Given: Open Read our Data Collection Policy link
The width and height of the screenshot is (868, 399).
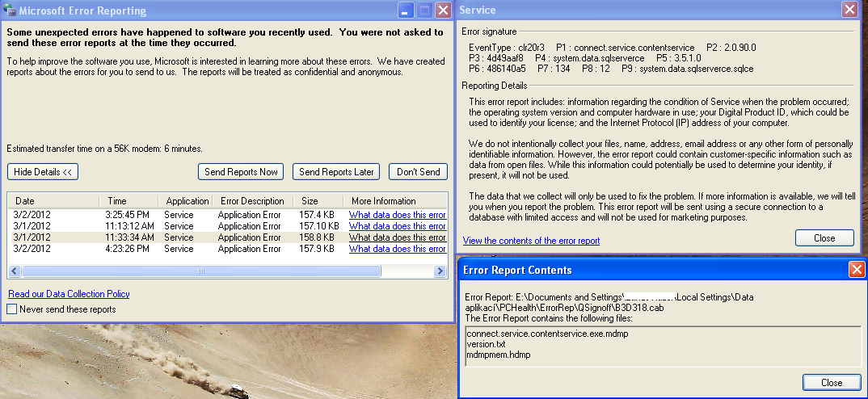Looking at the screenshot, I should [69, 294].
